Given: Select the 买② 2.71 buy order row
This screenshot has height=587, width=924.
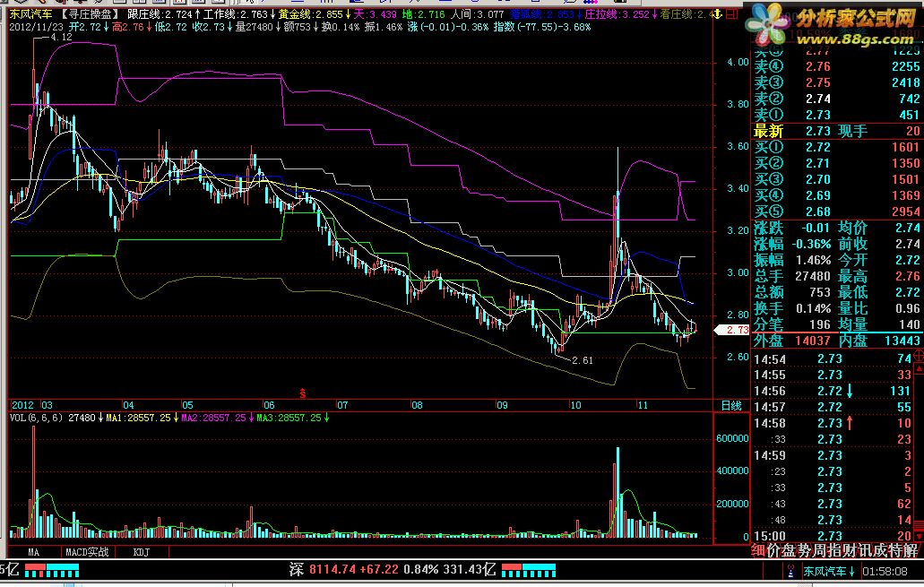Looking at the screenshot, I should click(837, 163).
